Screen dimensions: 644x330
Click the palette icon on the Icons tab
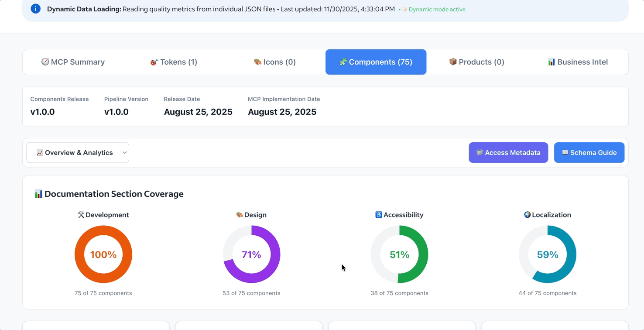(257, 62)
